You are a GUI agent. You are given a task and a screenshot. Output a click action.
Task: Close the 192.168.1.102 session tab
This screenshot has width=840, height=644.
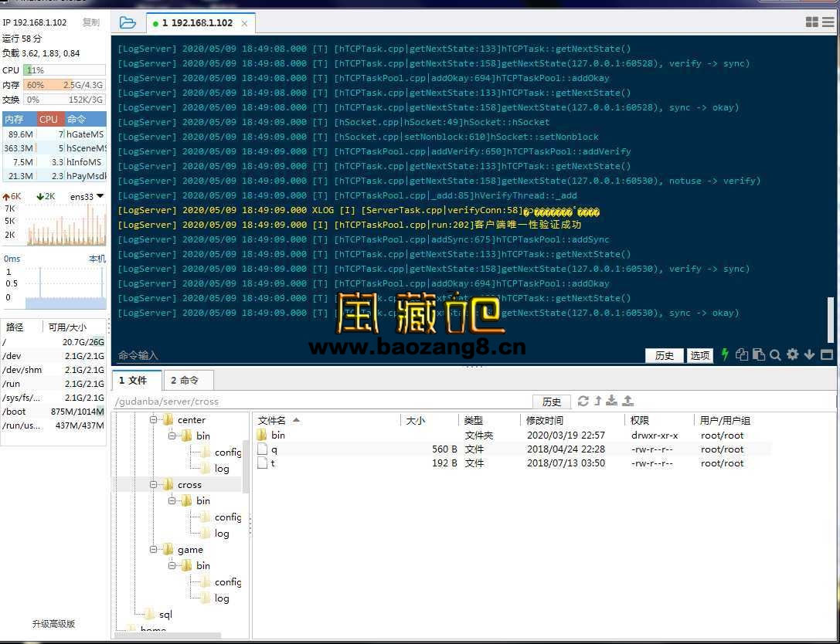pos(244,23)
